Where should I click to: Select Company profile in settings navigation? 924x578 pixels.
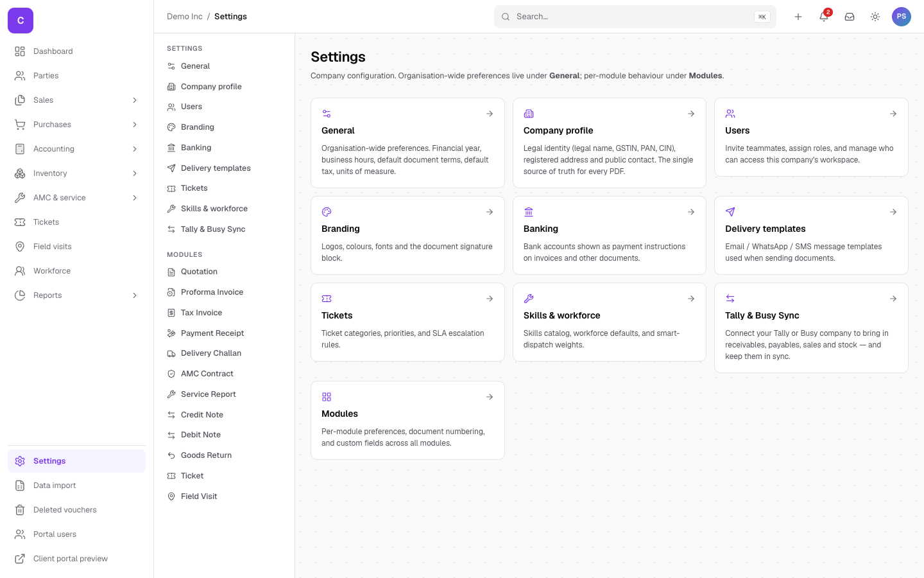224,87
